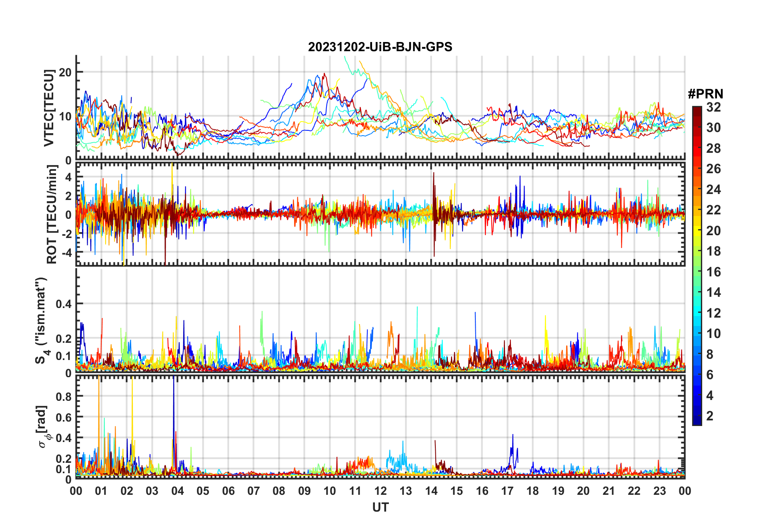This screenshot has width=761, height=532.
Task: Click the 0.8 tick label on the sigma phi axis
Action: (64, 396)
